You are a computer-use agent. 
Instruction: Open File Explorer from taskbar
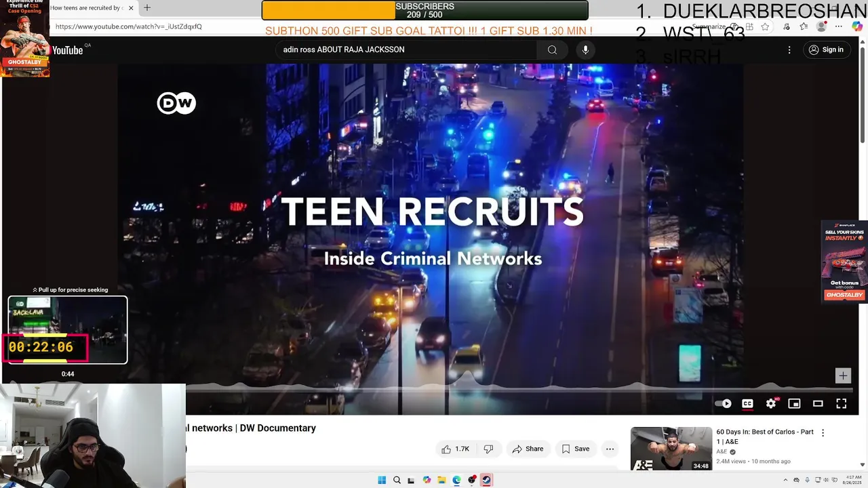[441, 480]
